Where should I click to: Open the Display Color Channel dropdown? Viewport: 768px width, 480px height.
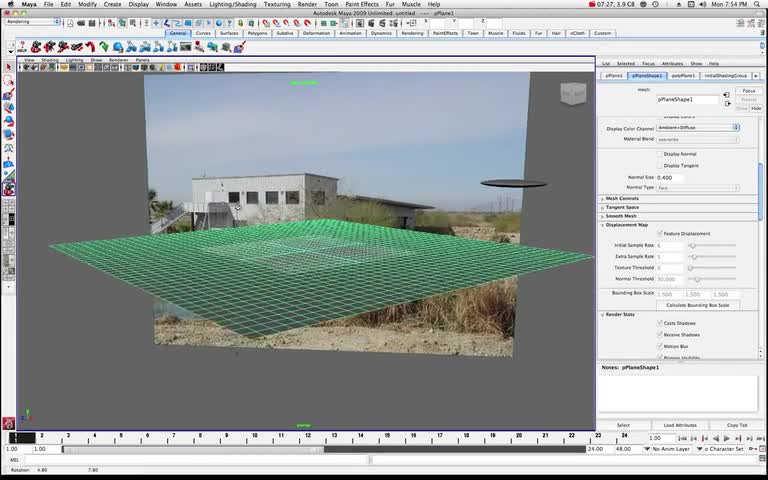(697, 127)
